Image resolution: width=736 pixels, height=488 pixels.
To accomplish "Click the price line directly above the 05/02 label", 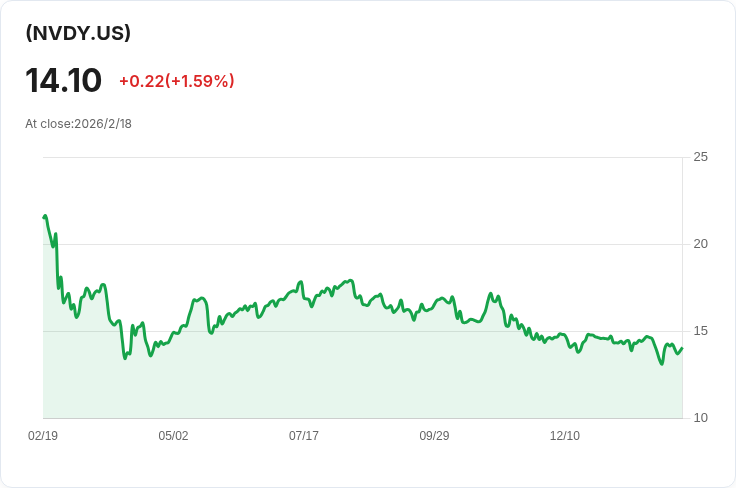I will [x=173, y=335].
